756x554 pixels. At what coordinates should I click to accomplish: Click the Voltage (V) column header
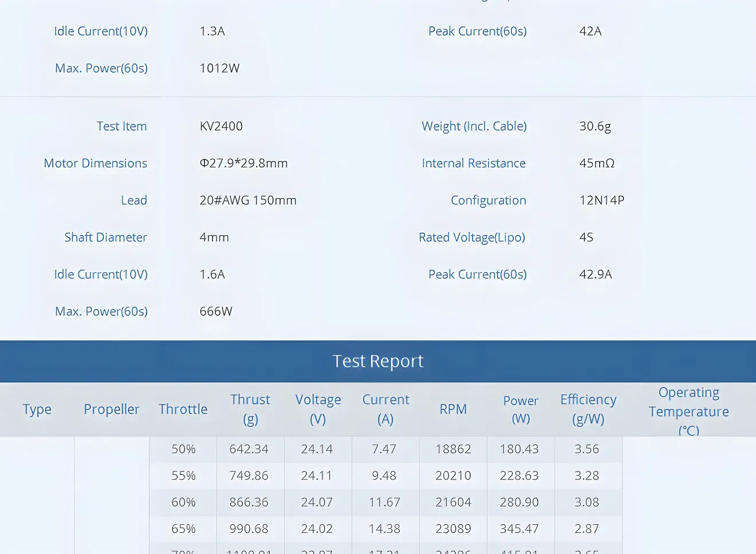click(x=318, y=409)
